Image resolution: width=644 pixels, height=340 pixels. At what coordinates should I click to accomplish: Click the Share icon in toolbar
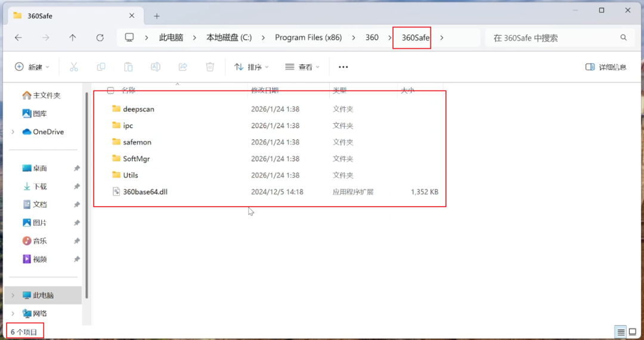coord(183,67)
